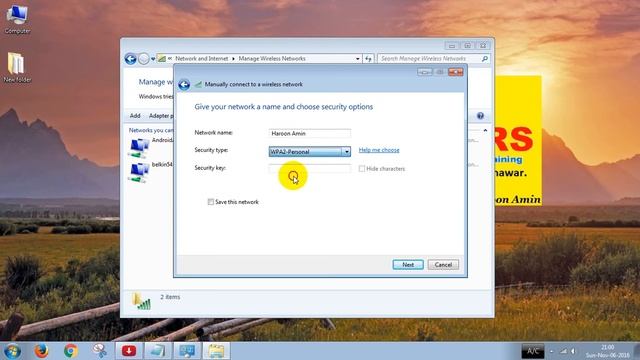Screen dimensions: 640x360
Task: Click into the Network name field
Action: pos(310,133)
